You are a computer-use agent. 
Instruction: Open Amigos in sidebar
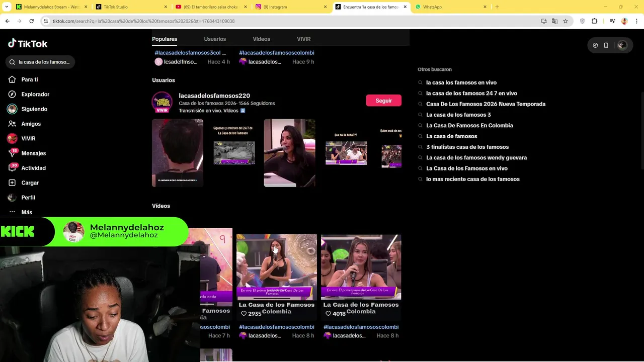click(x=31, y=124)
